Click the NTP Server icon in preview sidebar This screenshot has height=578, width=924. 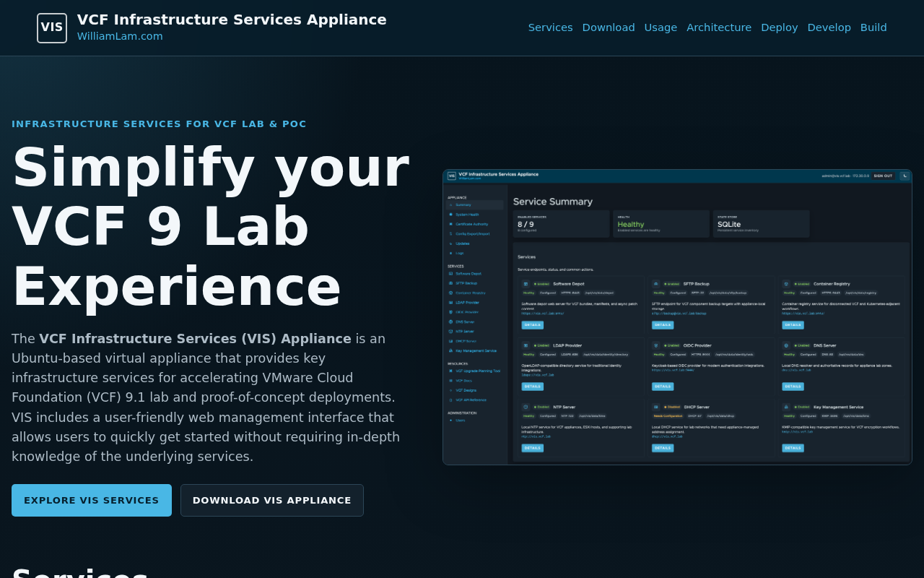click(450, 332)
